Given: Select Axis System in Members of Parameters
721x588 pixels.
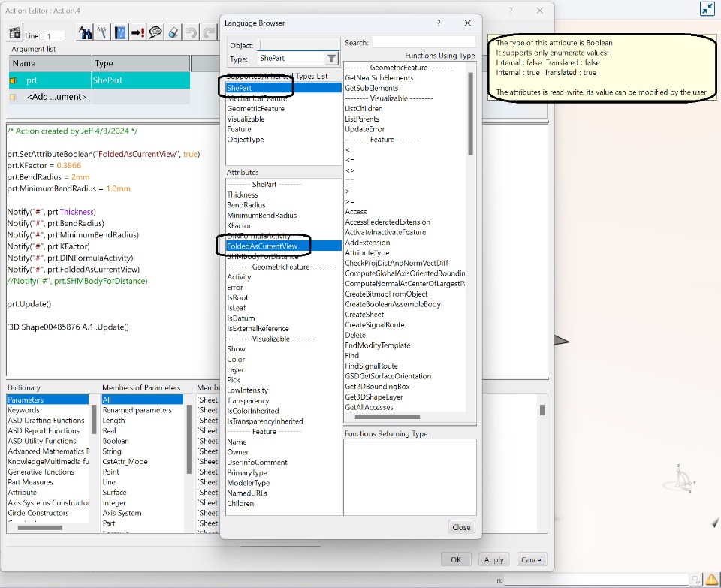Looking at the screenshot, I should (122, 513).
